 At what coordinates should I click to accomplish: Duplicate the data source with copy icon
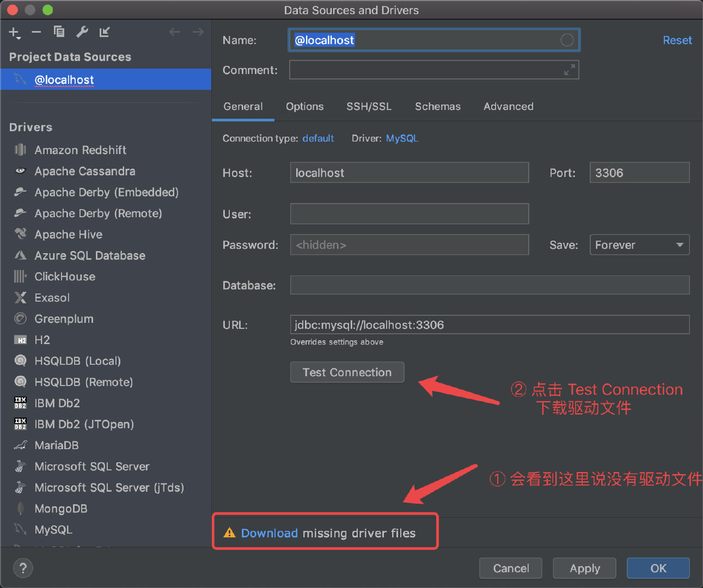[59, 32]
